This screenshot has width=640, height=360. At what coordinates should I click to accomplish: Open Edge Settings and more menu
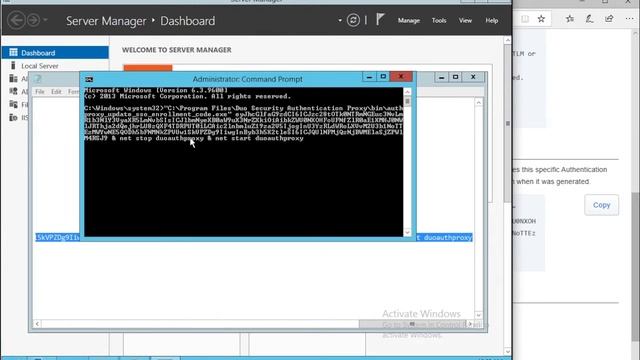point(629,19)
